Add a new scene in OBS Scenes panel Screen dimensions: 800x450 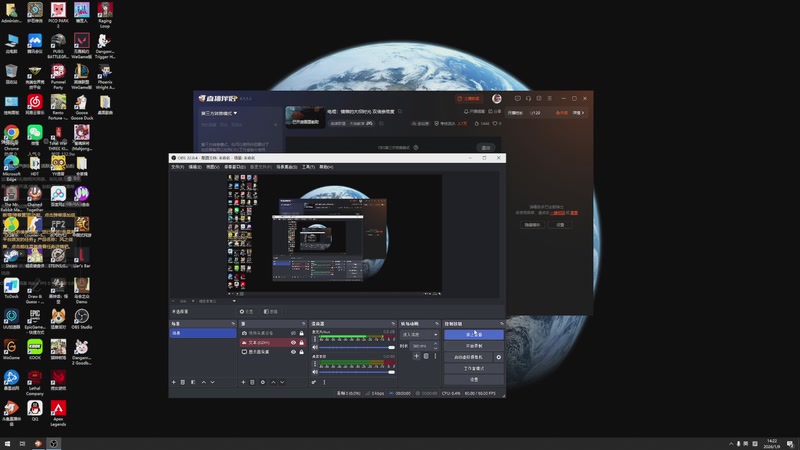click(173, 382)
